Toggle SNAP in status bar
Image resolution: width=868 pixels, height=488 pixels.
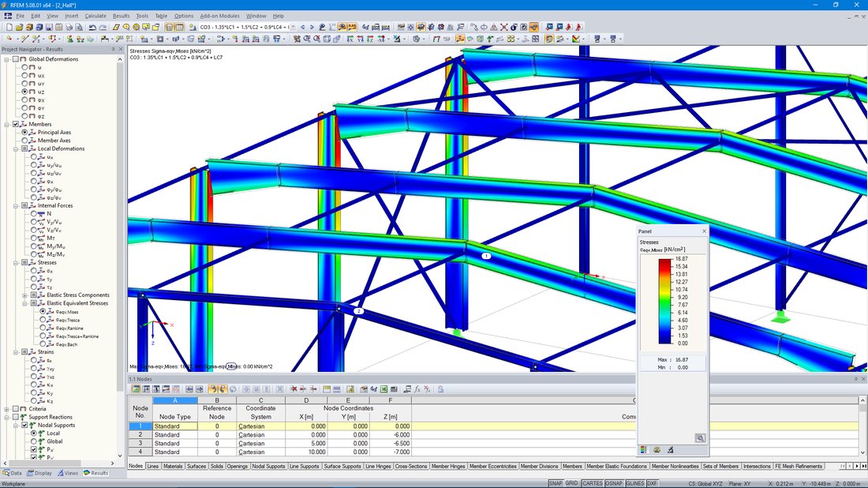click(556, 483)
